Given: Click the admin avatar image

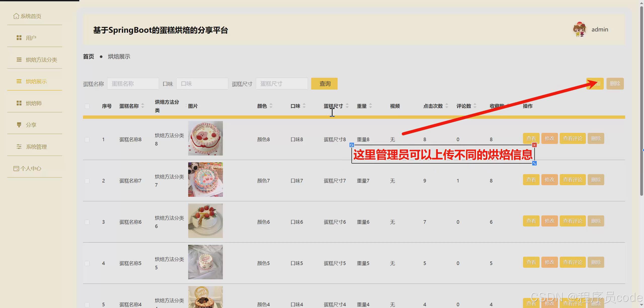Looking at the screenshot, I should point(580,29).
